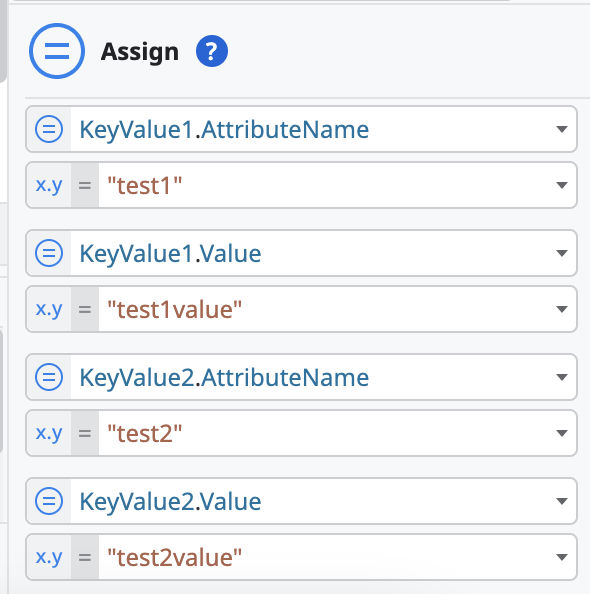The height and width of the screenshot is (594, 590).
Task: Click the x.y icon next to "test1value"
Action: pos(49,309)
